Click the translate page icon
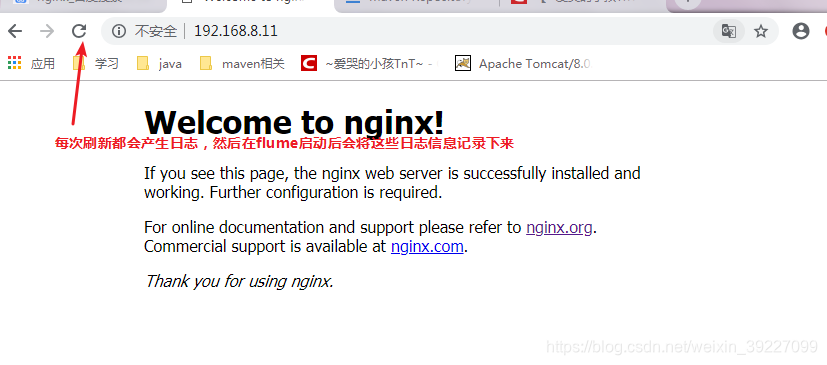 tap(729, 32)
